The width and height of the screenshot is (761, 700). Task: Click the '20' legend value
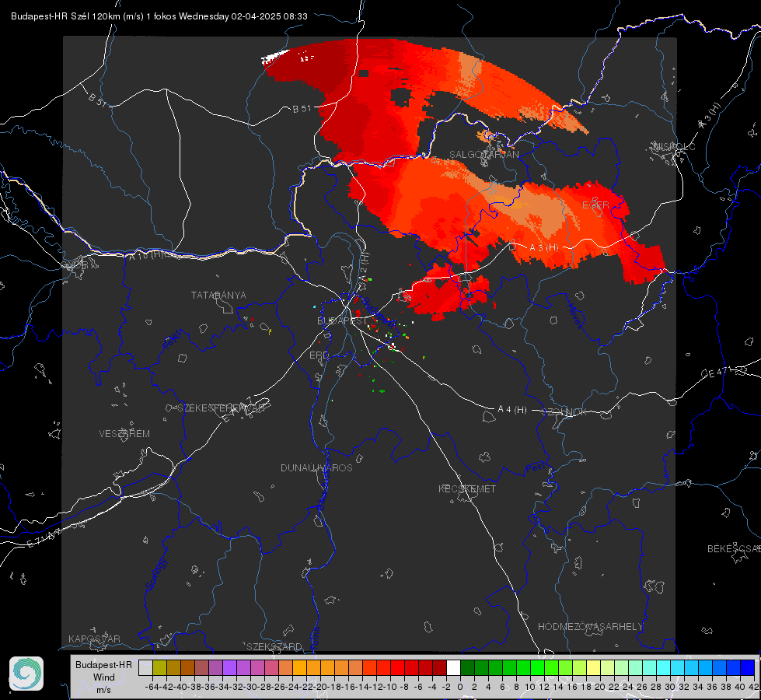pos(600,687)
